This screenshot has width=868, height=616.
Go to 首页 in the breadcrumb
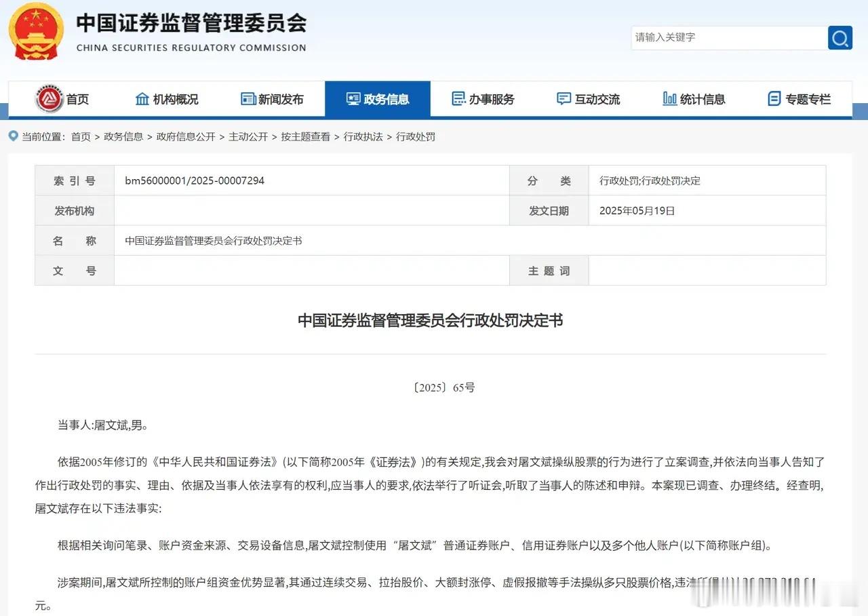(x=81, y=136)
